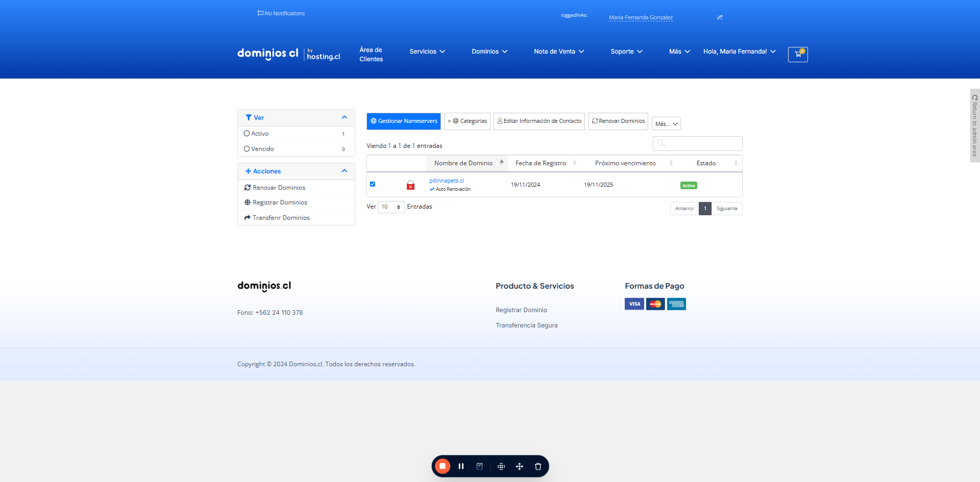The image size is (980, 482).
Task: Click the Gestionar Nameservers button
Action: pos(404,121)
